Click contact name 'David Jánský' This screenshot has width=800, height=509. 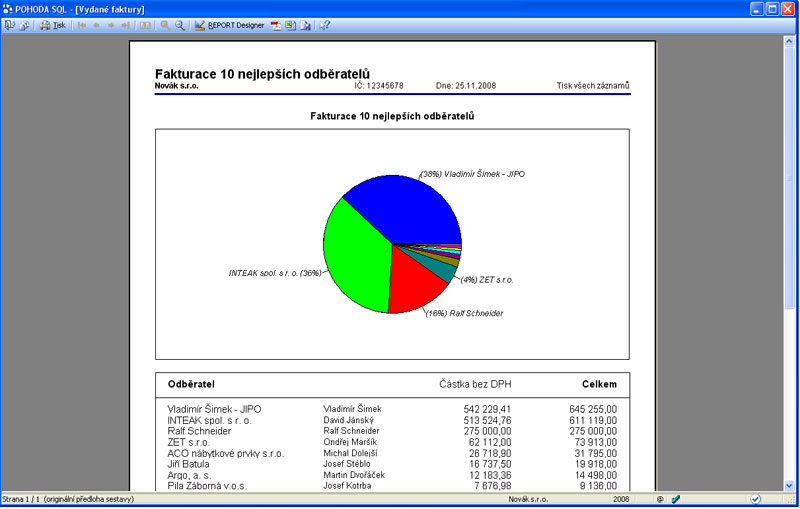(348, 420)
